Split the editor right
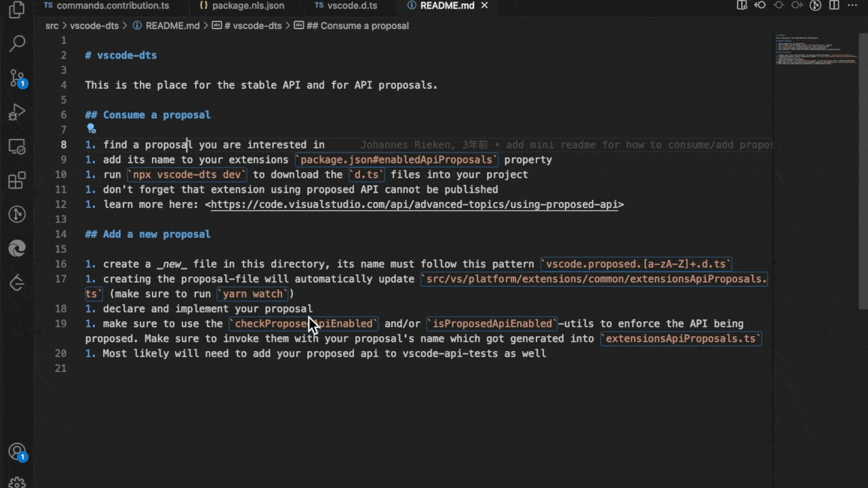The image size is (868, 488). point(834,5)
